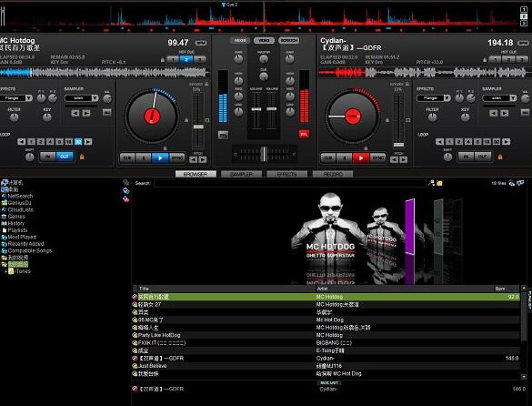The width and height of the screenshot is (532, 406).
Task: Click left deck sampler previous arrow
Action: 75,113
